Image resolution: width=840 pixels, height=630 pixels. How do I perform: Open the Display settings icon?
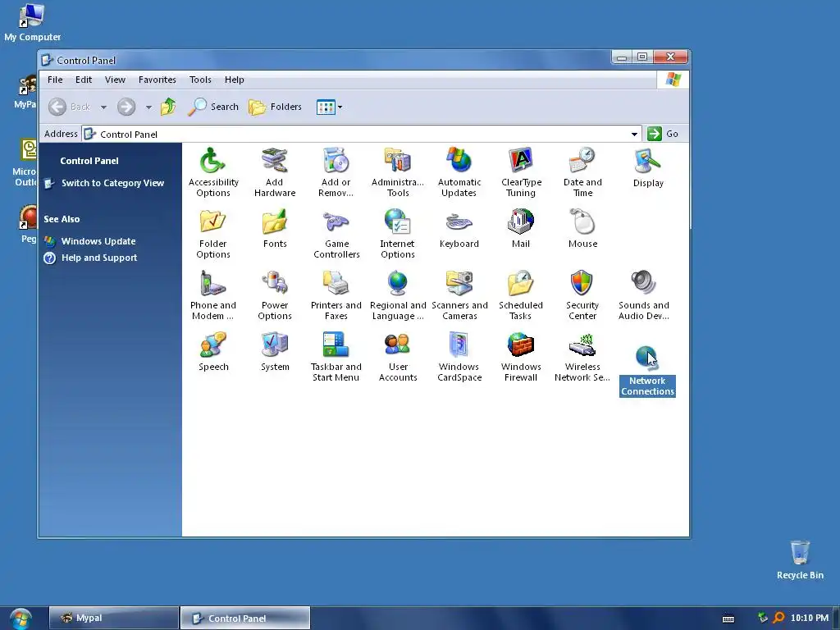[648, 167]
